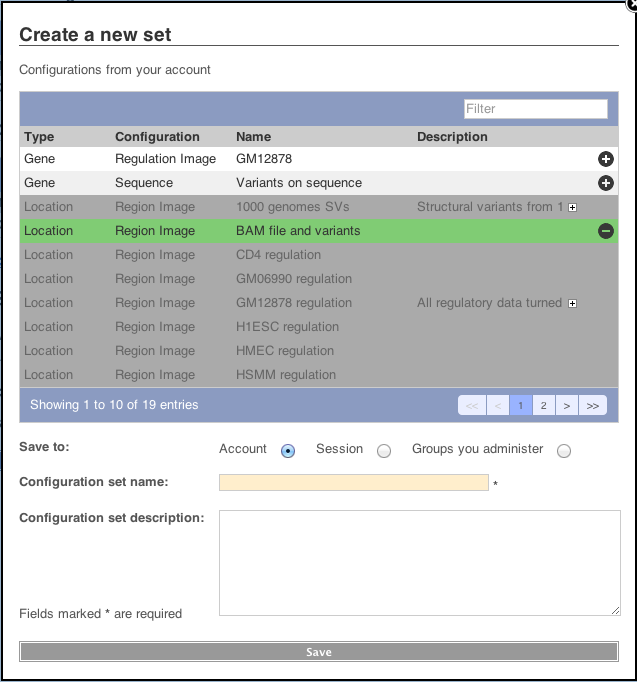637x682 pixels.
Task: Click the Configuration set description textarea
Action: [x=419, y=563]
